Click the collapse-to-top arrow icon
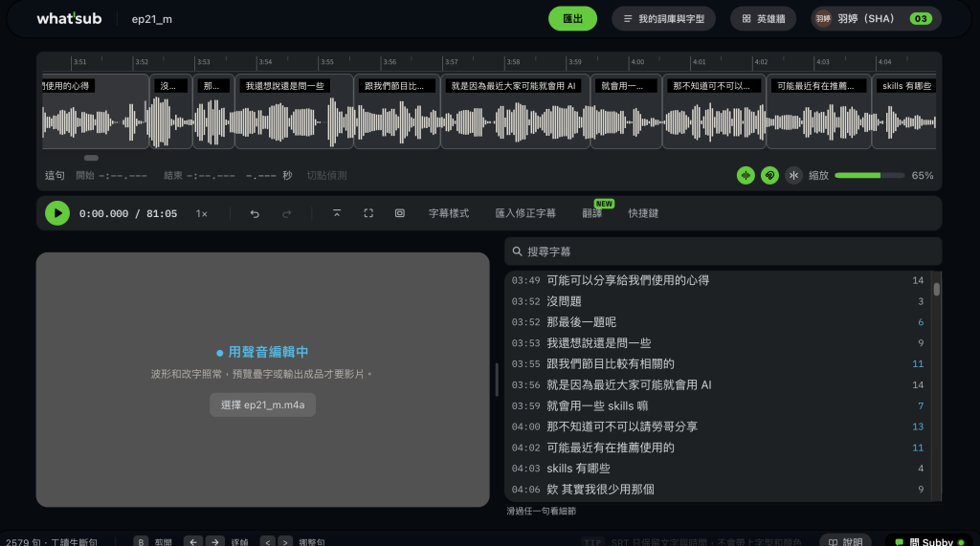The height and width of the screenshot is (546, 980). point(337,213)
